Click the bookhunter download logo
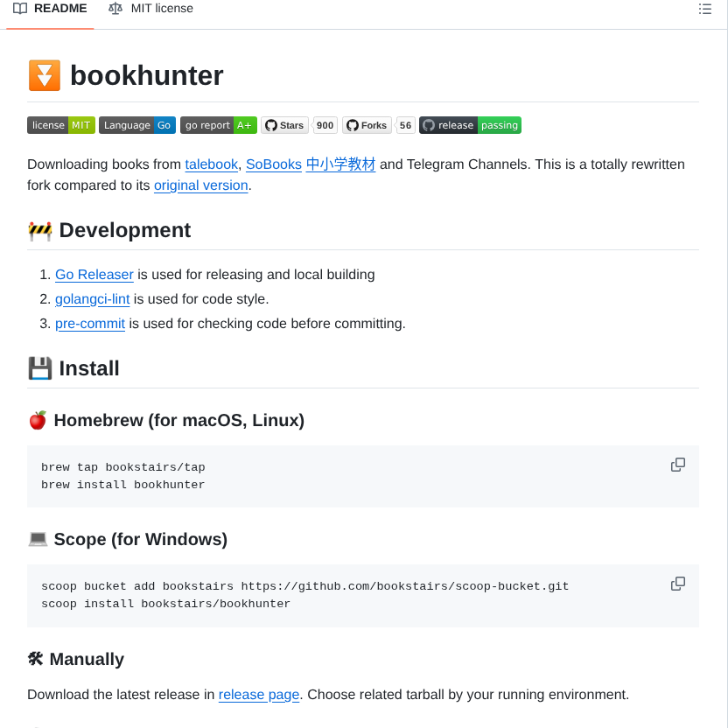The image size is (728, 728). point(43,75)
